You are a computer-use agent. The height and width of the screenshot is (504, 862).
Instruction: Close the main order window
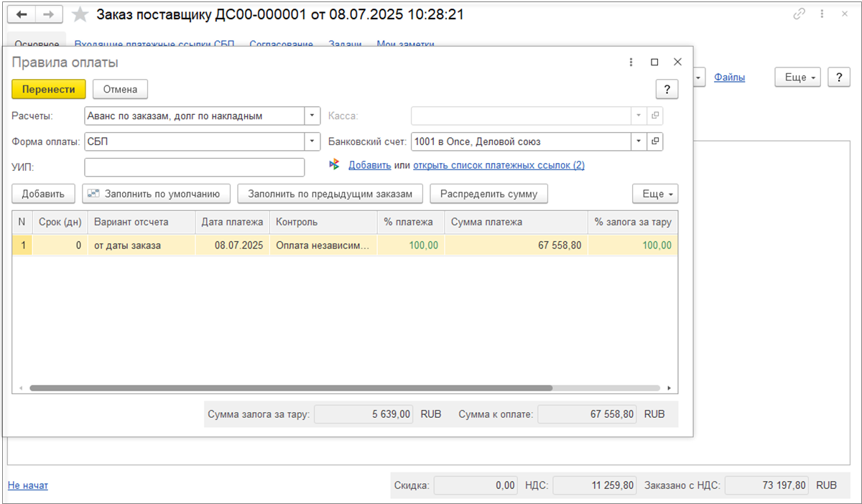click(843, 14)
